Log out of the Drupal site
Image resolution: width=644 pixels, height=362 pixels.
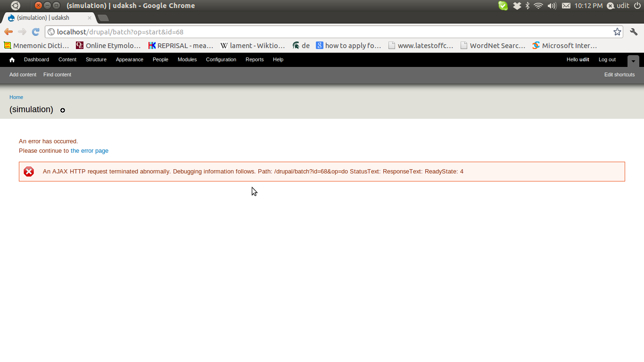click(x=607, y=59)
